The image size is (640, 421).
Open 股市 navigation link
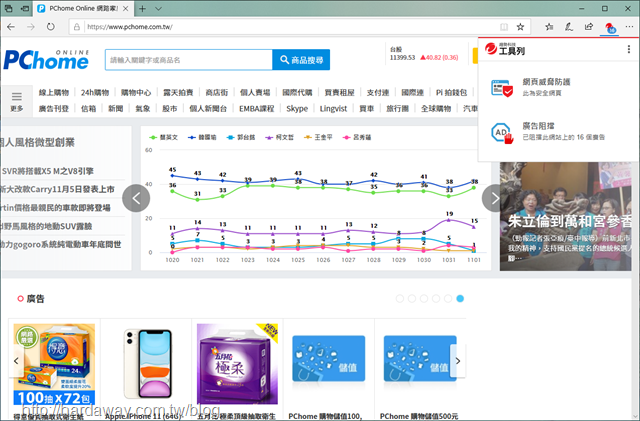pyautogui.click(x=170, y=109)
